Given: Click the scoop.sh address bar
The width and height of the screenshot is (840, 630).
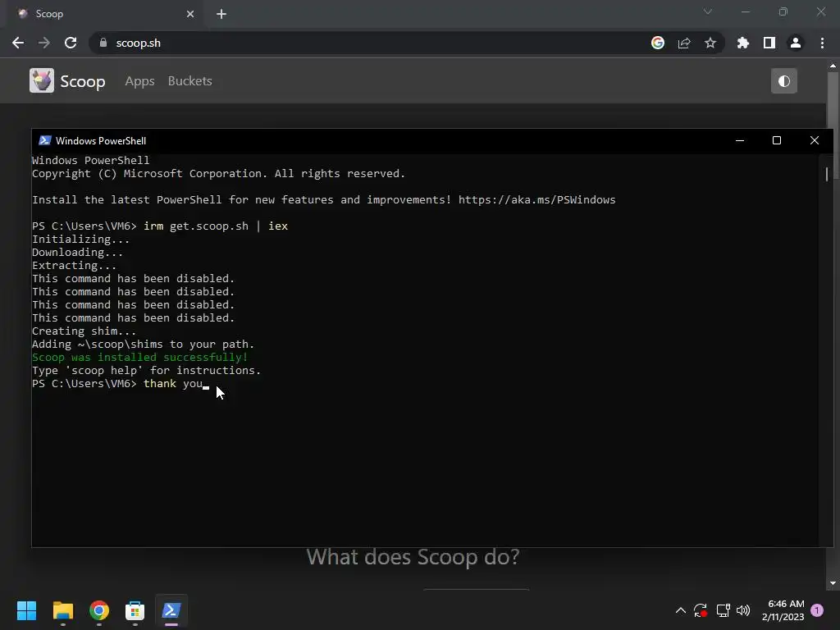Looking at the screenshot, I should click(x=375, y=43).
